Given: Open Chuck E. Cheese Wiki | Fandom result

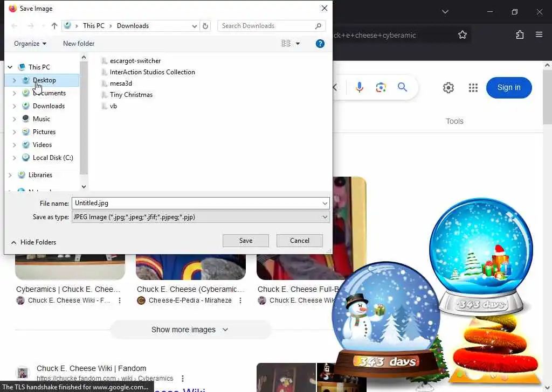Looking at the screenshot, I should click(x=91, y=368).
